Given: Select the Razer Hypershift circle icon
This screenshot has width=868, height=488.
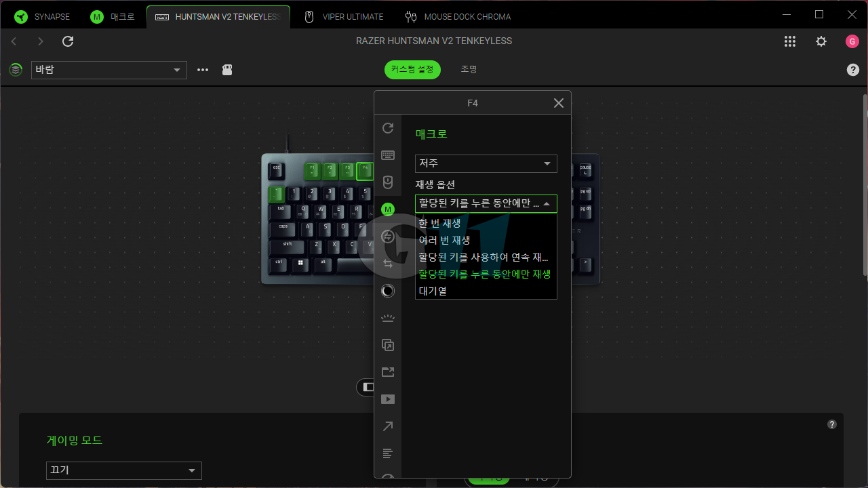Looking at the screenshot, I should coord(388,291).
